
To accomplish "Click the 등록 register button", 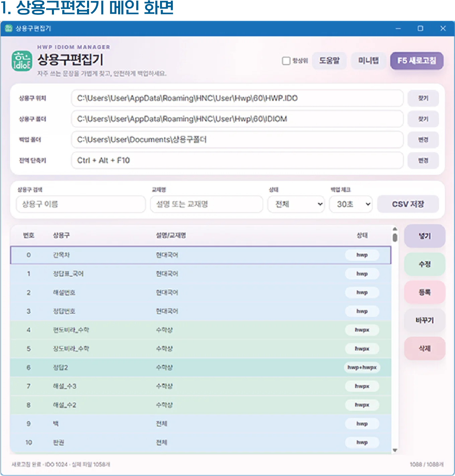I will (x=425, y=292).
